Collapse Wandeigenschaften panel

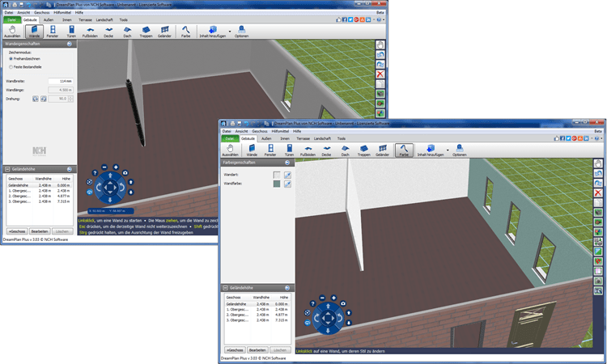pos(70,44)
